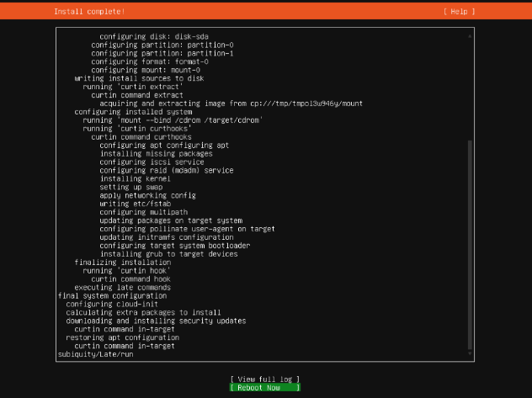Select the 'setting up swap' log entry
This screenshot has height=398, width=532.
pos(131,187)
